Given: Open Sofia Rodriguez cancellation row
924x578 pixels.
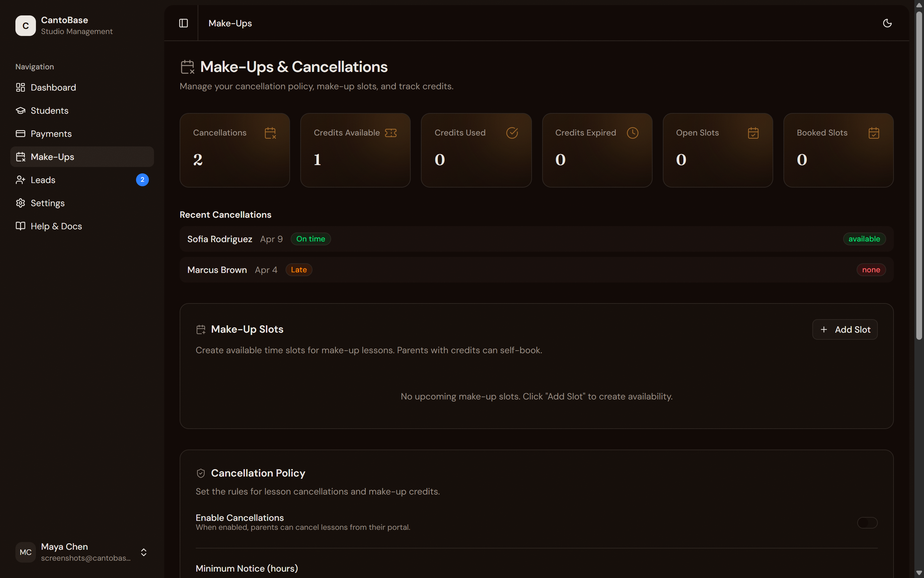Looking at the screenshot, I should coord(536,239).
